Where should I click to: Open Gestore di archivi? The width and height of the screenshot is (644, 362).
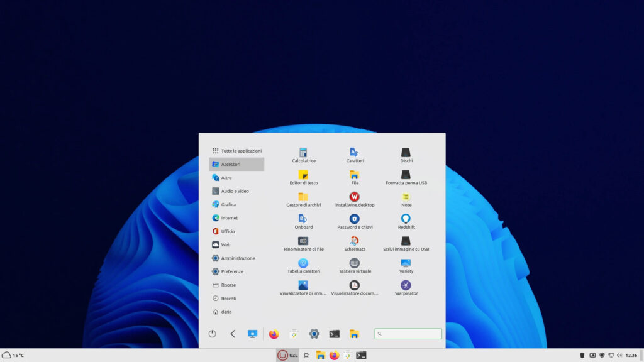click(304, 200)
